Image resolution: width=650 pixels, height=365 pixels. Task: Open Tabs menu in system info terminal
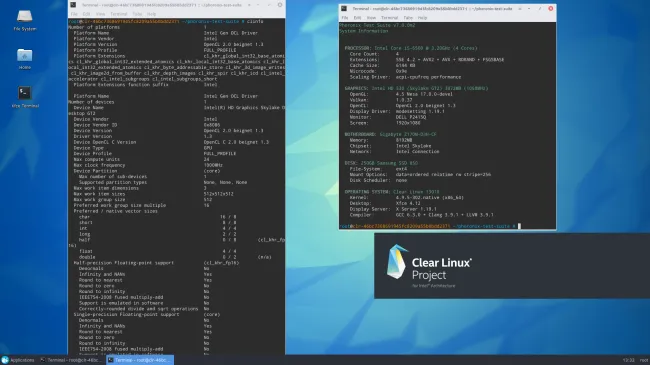click(408, 18)
